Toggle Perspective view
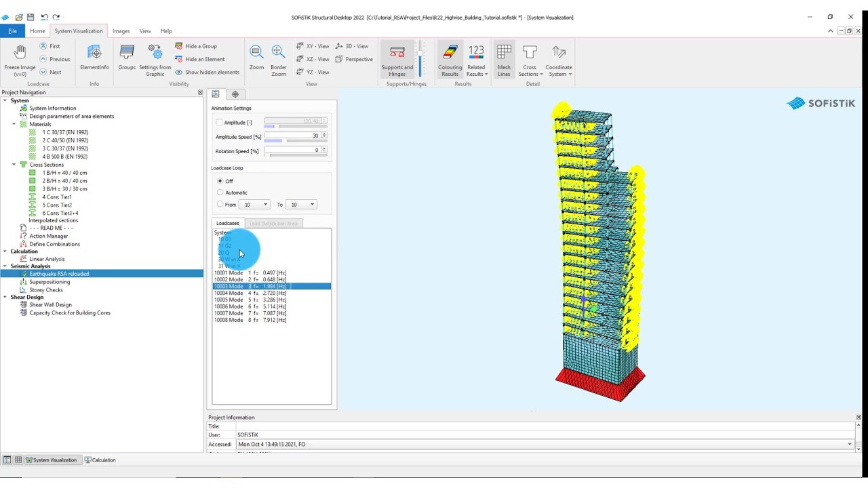 point(354,59)
